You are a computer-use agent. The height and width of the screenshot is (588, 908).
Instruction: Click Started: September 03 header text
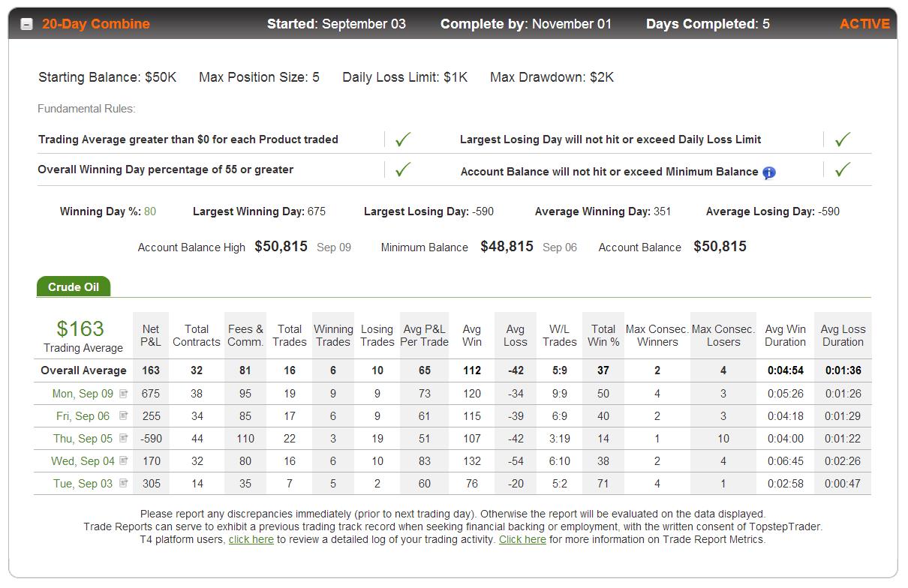(x=336, y=24)
